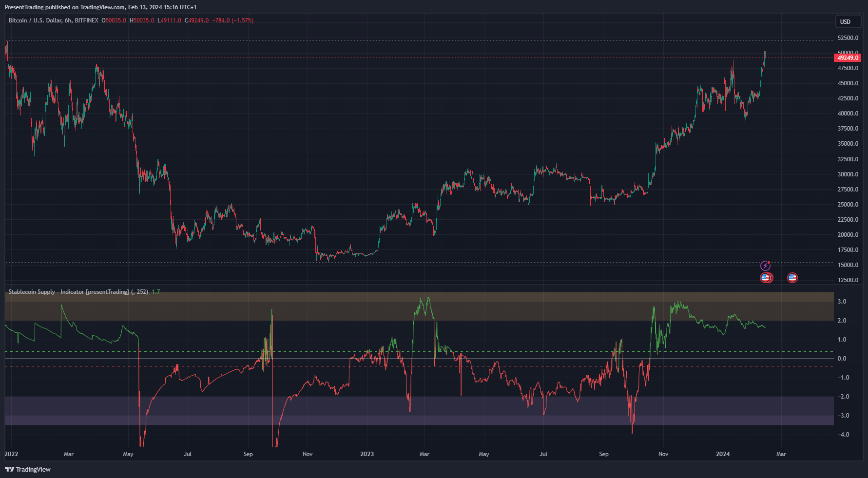Open the USD currency selector
This screenshot has height=478, width=868.
click(x=848, y=22)
